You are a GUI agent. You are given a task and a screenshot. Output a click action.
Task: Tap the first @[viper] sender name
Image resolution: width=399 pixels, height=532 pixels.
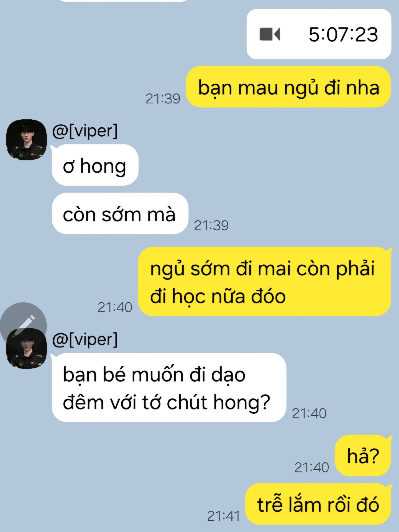85,131
